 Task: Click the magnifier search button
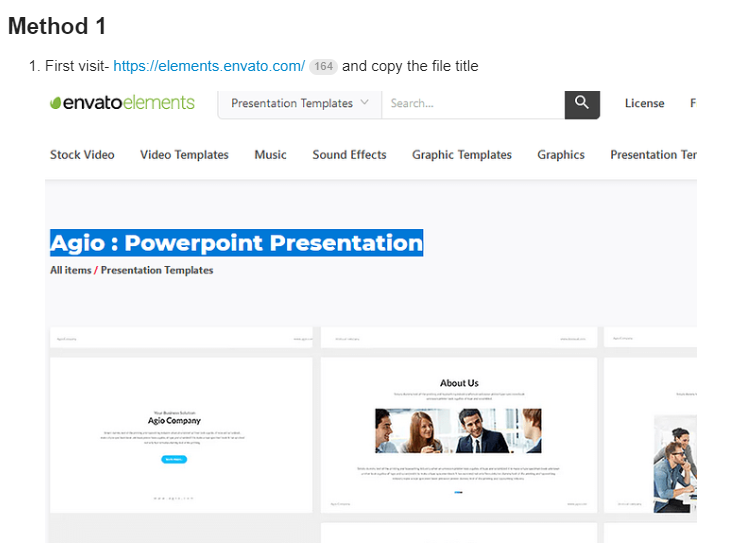[x=582, y=105]
